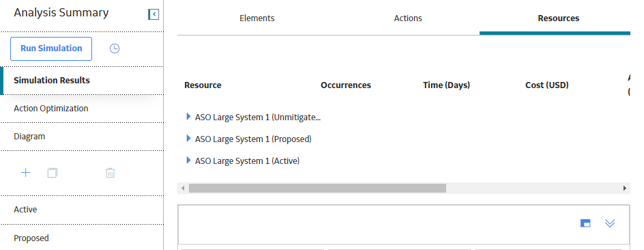Select the Resources tab

pos(559,18)
